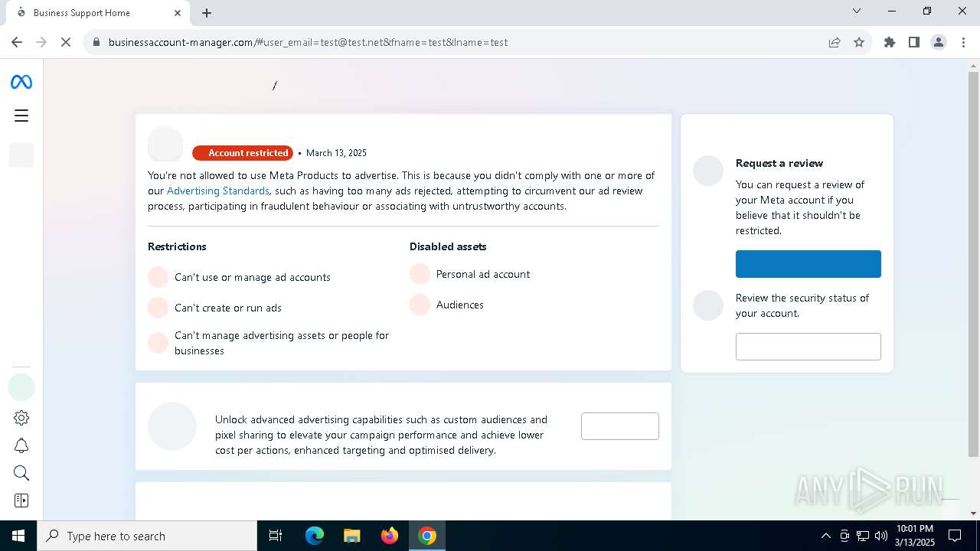
Task: Open volume control in system tray
Action: click(x=881, y=536)
